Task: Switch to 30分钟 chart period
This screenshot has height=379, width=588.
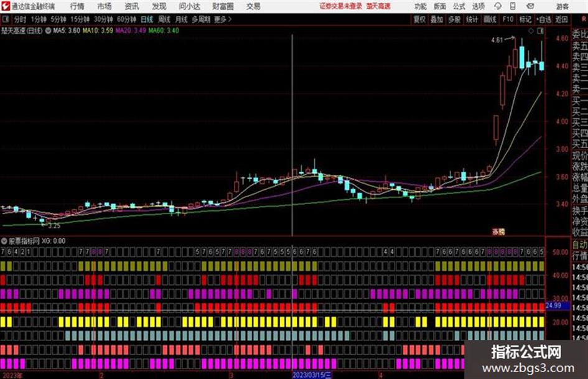Action: click(103, 19)
